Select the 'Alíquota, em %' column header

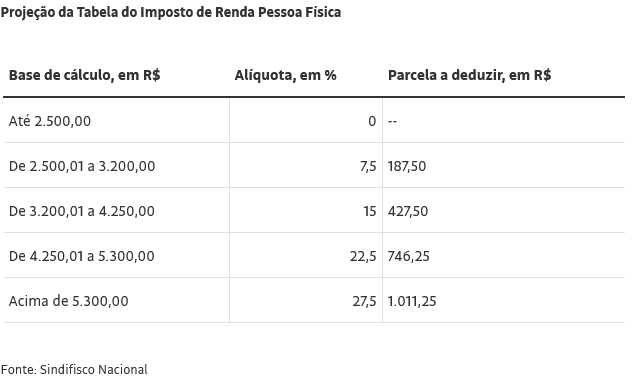(286, 75)
